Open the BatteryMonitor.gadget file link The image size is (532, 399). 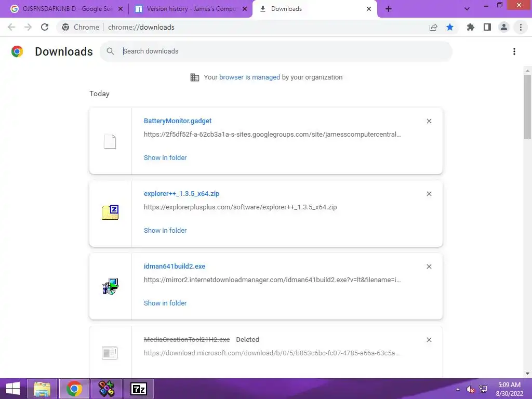pos(178,121)
